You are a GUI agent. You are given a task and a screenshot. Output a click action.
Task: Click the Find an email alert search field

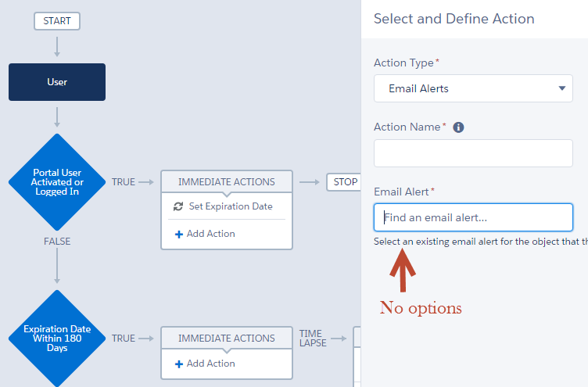(x=472, y=217)
